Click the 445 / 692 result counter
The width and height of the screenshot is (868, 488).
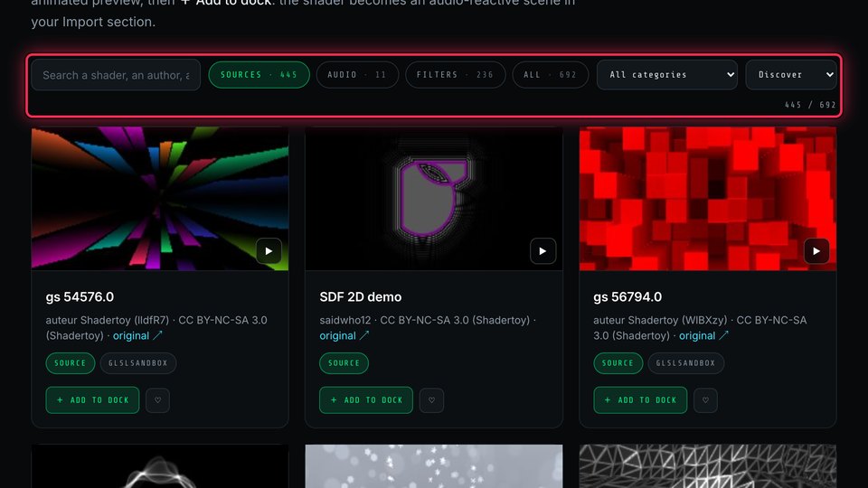click(x=810, y=105)
